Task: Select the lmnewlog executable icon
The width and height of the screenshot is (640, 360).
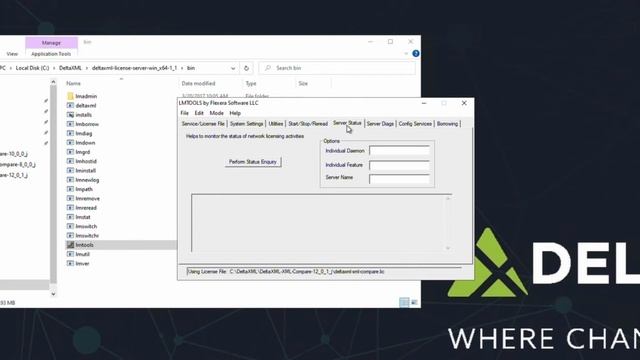Action: pyautogui.click(x=70, y=180)
